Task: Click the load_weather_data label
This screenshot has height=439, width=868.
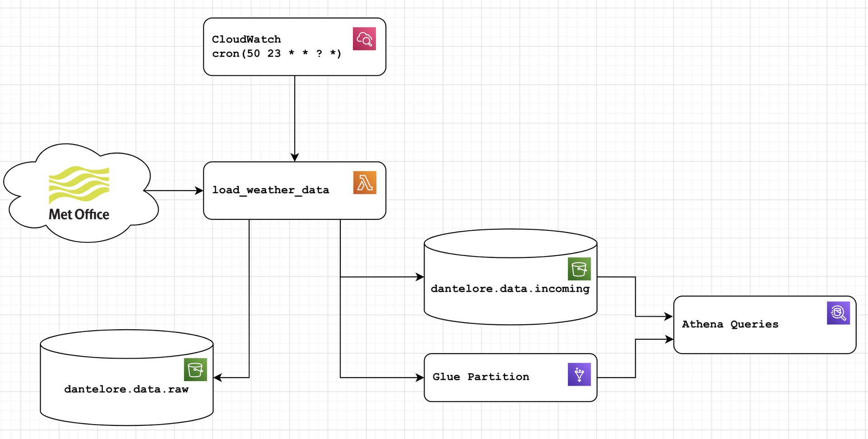Action: (x=270, y=190)
